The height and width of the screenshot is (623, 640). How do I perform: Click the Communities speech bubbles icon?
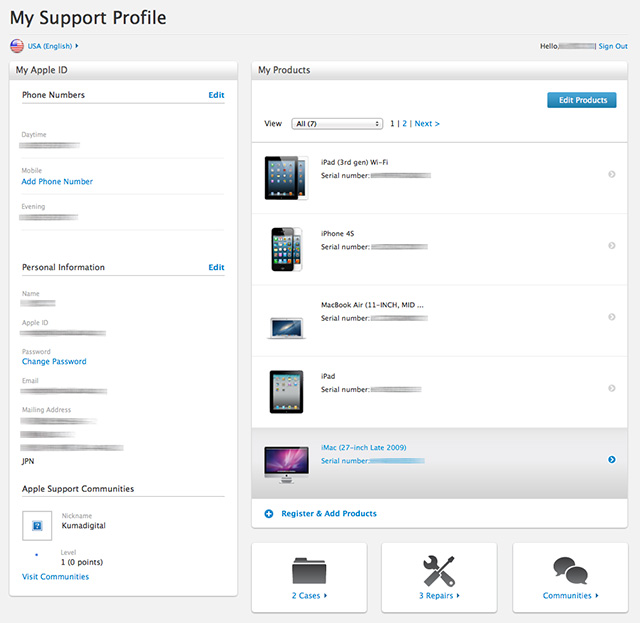click(x=570, y=570)
